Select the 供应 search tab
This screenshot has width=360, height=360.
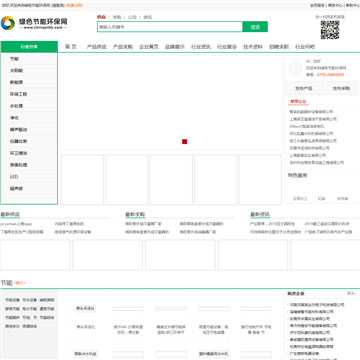pyautogui.click(x=101, y=17)
